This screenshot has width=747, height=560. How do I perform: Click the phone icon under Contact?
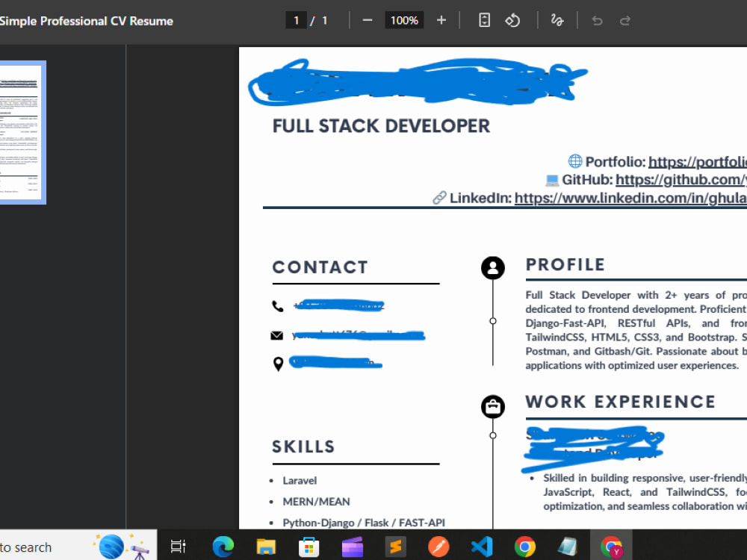[278, 305]
